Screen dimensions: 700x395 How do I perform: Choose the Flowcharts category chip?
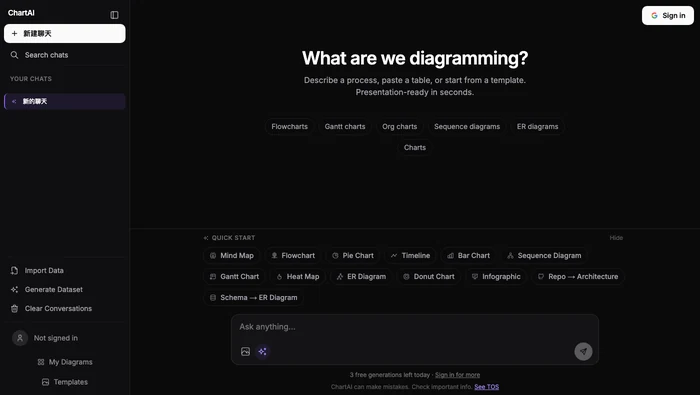pos(289,126)
